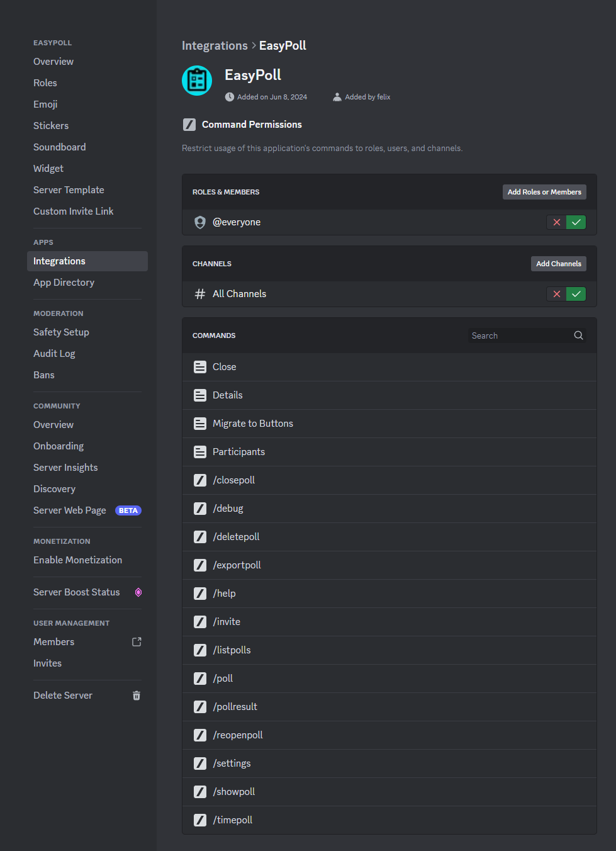This screenshot has width=616, height=851.
Task: Click the EasyPoll bot avatar icon
Action: coord(197,81)
